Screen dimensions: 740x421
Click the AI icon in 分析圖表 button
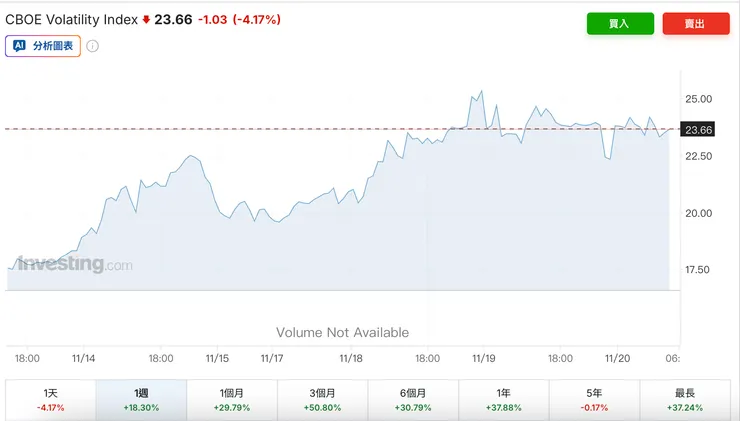20,46
